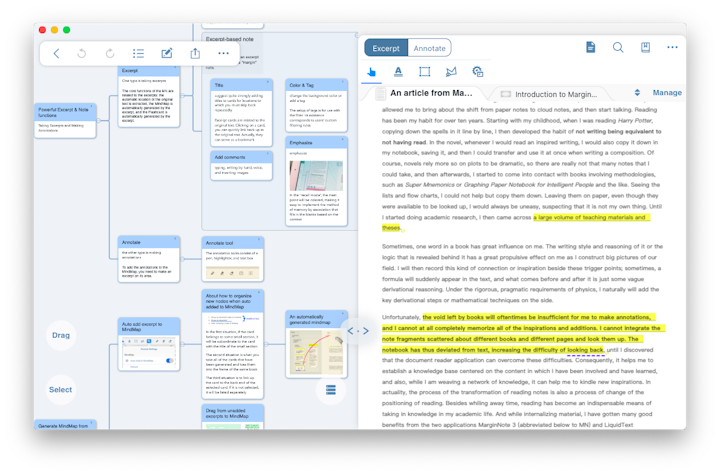Enable Select mode on mindmap

[61, 389]
